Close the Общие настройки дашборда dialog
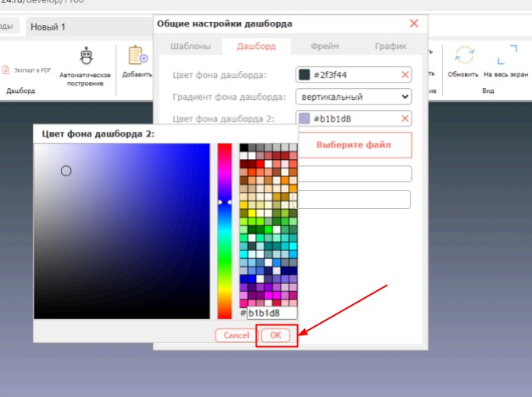 tap(414, 23)
